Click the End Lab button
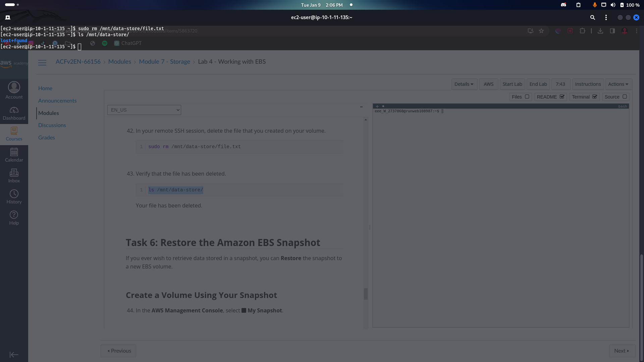644x362 pixels. click(x=538, y=84)
